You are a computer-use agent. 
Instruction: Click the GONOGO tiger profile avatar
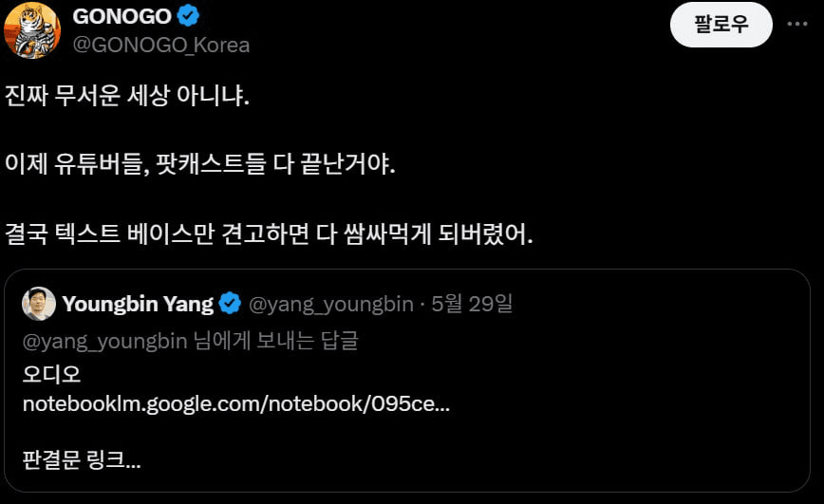[x=32, y=30]
